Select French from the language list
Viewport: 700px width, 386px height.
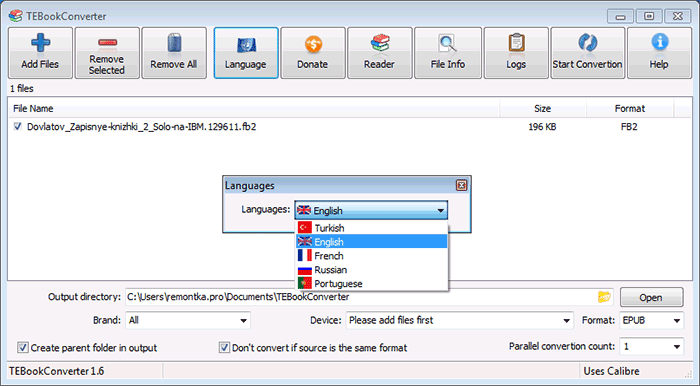pyautogui.click(x=371, y=256)
